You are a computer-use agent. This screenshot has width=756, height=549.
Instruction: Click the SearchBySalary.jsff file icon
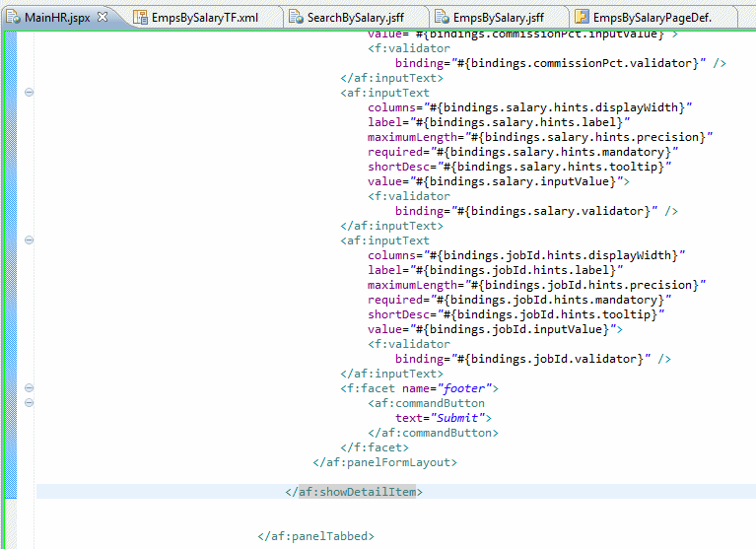point(296,18)
